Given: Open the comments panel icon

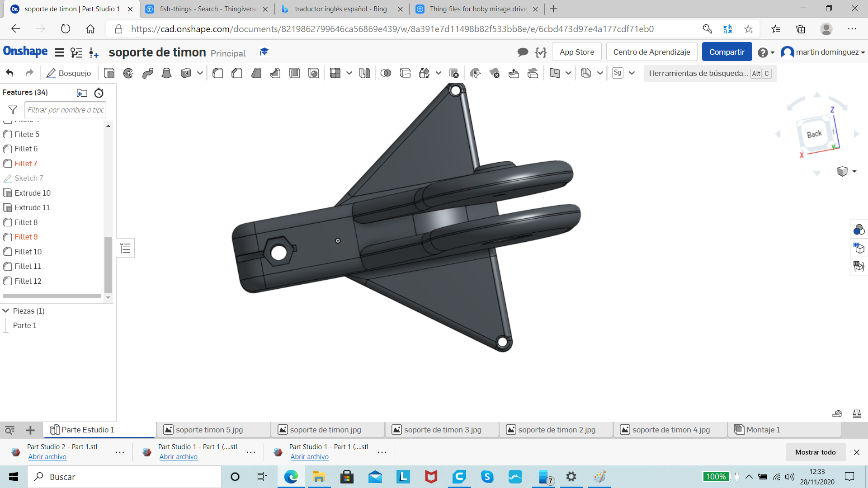Looking at the screenshot, I should pyautogui.click(x=523, y=52).
